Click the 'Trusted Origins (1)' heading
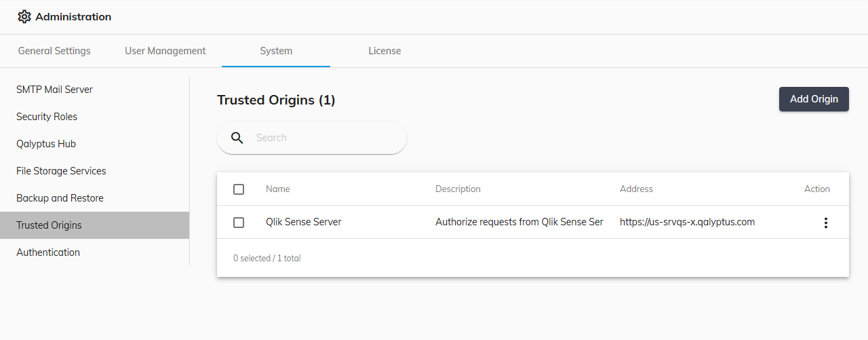 pos(276,100)
